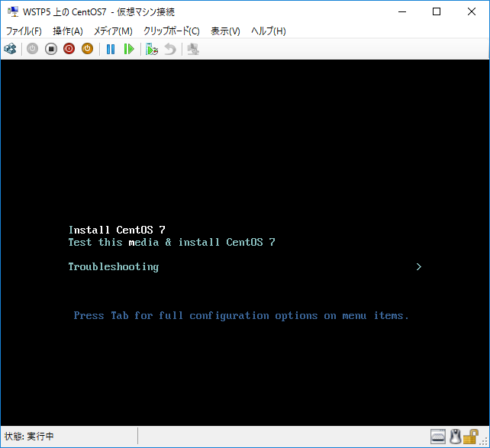This screenshot has height=448, width=490.
Task: Click the keyboard status bar icon
Action: click(x=438, y=437)
